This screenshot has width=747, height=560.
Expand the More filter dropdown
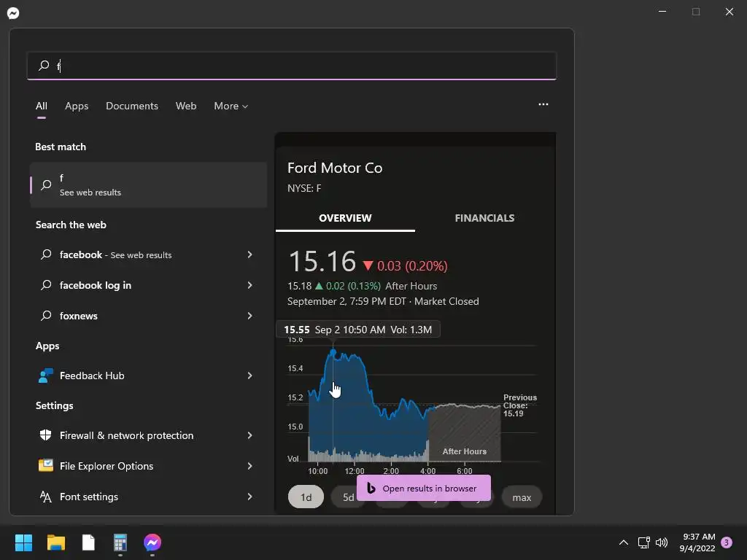[x=231, y=106]
